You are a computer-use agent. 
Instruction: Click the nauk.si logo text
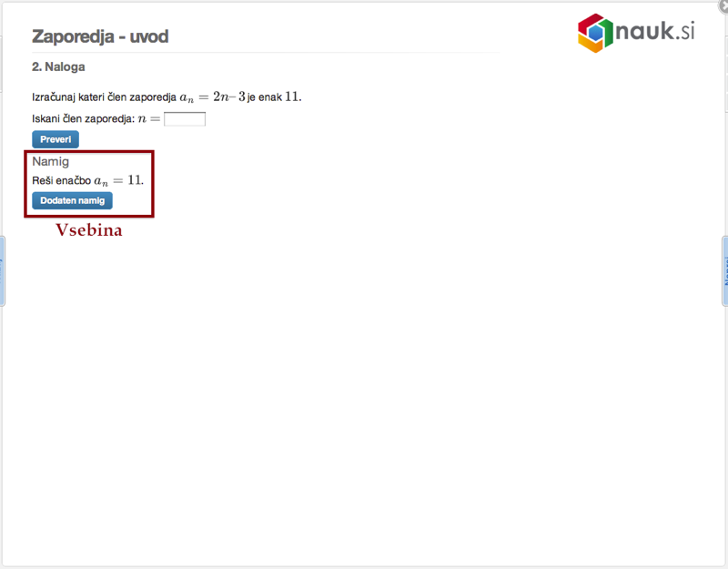click(655, 32)
